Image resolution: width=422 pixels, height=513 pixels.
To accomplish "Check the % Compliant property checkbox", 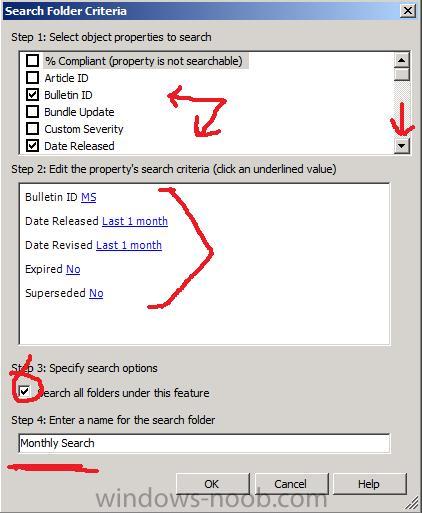I will pyautogui.click(x=32, y=61).
